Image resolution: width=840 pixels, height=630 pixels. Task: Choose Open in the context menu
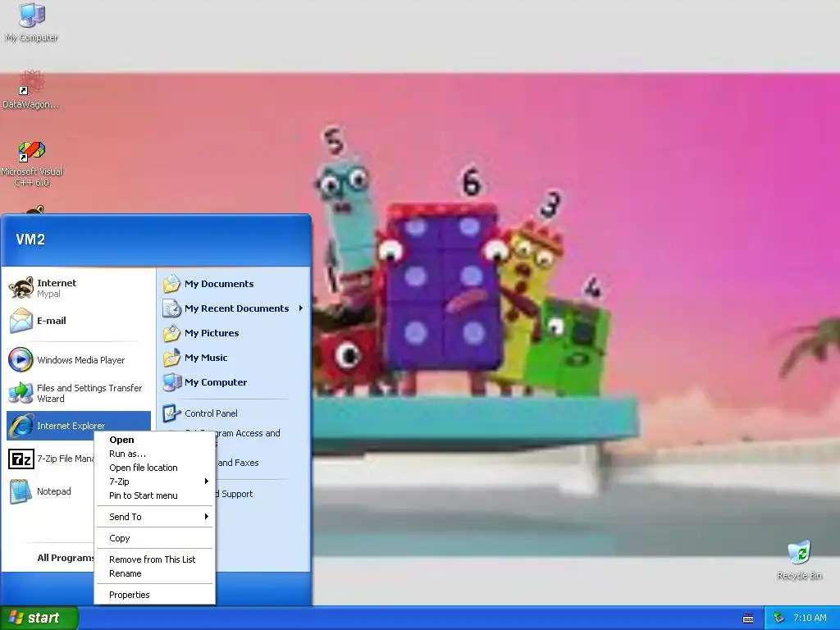pos(155,440)
